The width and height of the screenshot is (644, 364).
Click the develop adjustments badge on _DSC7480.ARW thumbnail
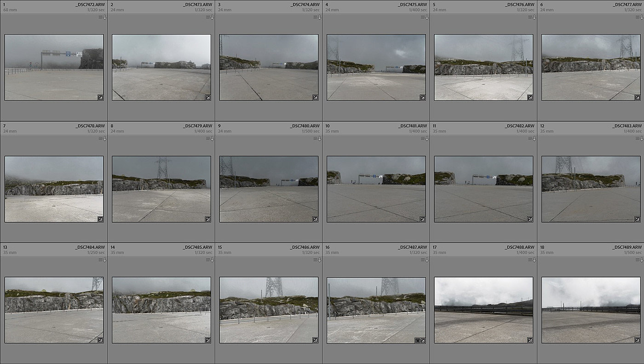coord(315,219)
